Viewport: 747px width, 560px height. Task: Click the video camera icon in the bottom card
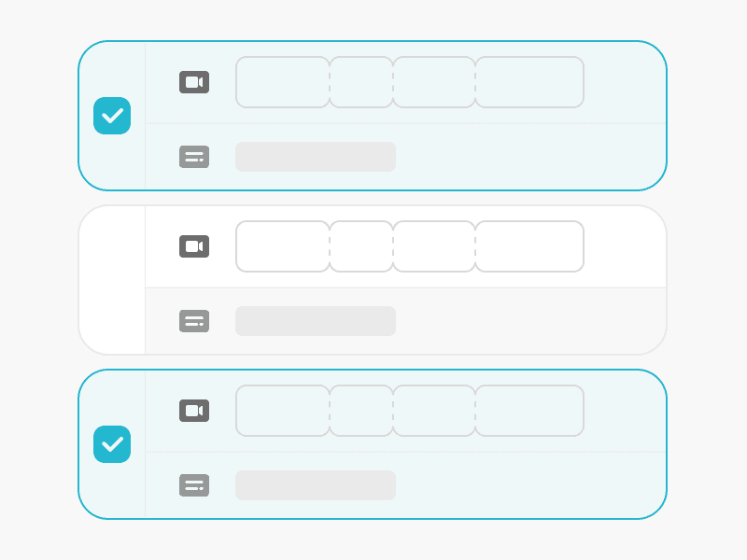(194, 411)
